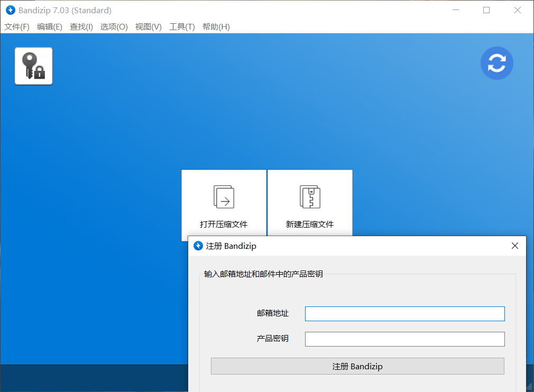This screenshot has height=392, width=534.
Task: Click the 新建压缩文件 tile
Action: (x=310, y=203)
